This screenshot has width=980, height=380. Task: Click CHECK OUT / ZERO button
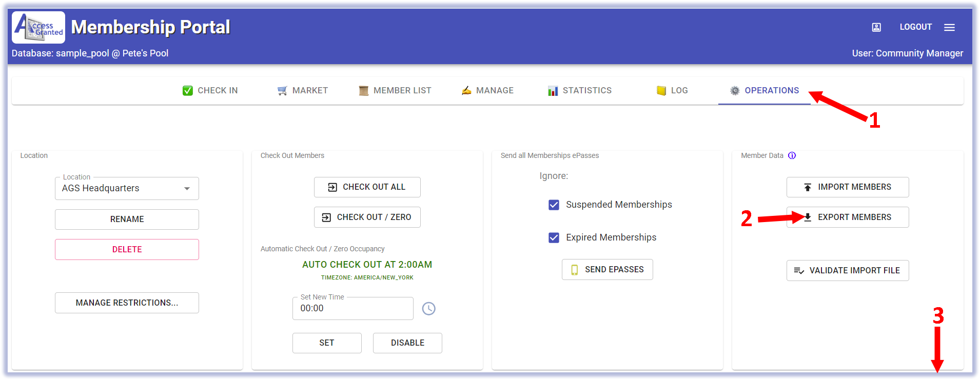pyautogui.click(x=367, y=217)
